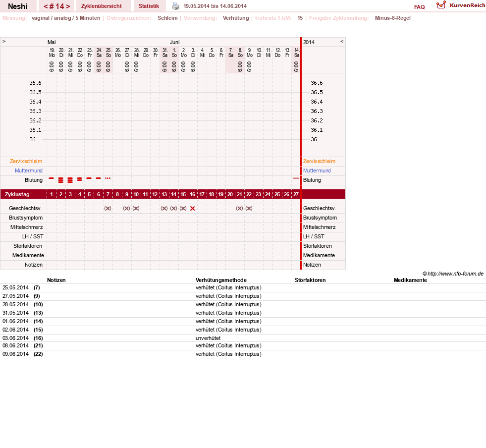The image size is (486, 448).
Task: Click the left 36.6 temperature axis label
Action: click(x=35, y=83)
